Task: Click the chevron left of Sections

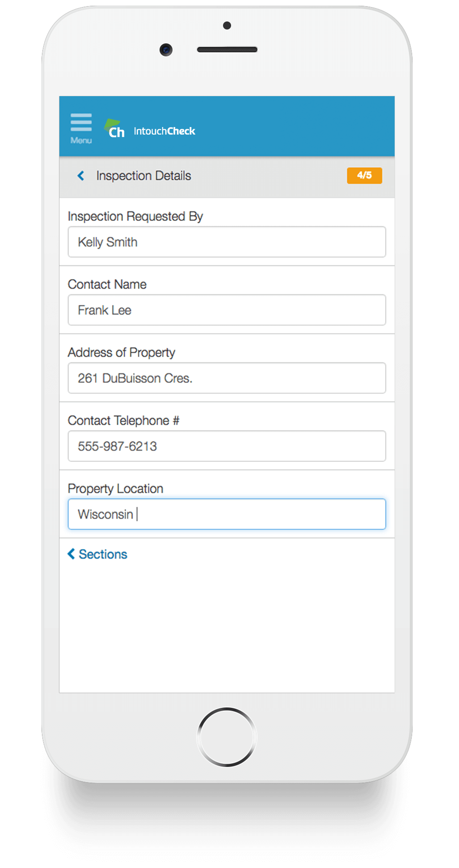Action: point(71,554)
